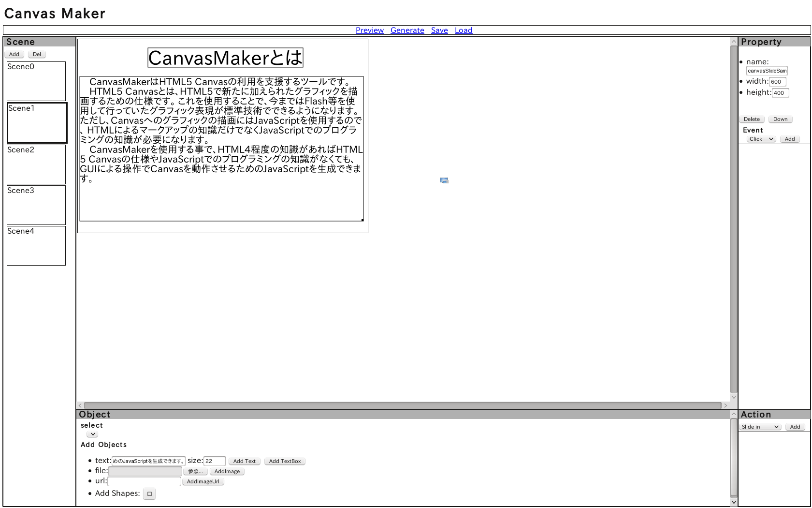812x508 pixels.
Task: Click the Object panel scrollbar up arrow
Action: click(734, 414)
